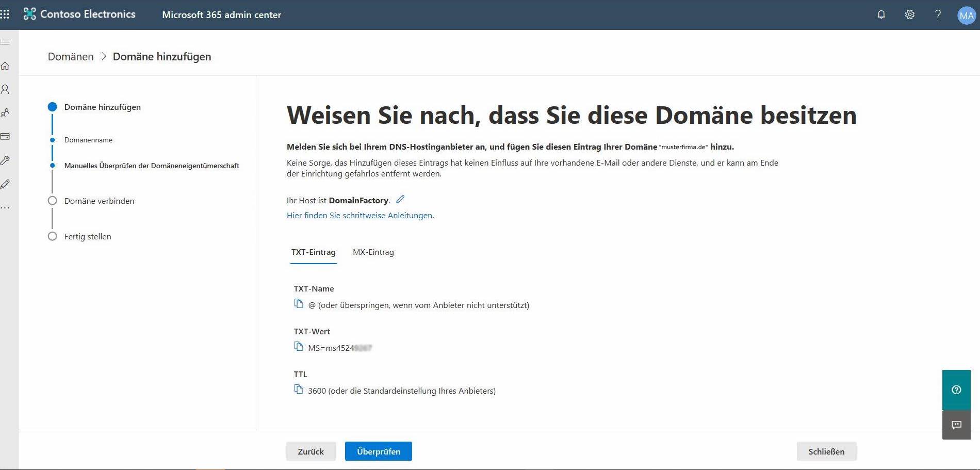The image size is (980, 470).
Task: Edit the DomainFactory host with pencil icon
Action: coord(400,199)
